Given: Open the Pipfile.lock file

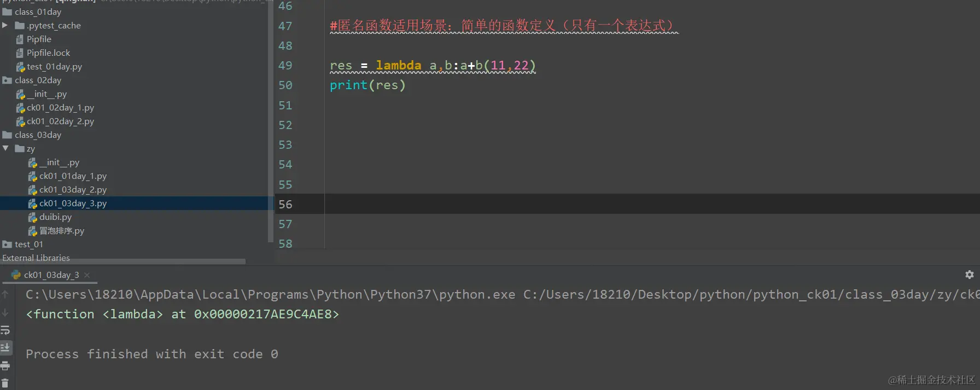Looking at the screenshot, I should point(43,53).
